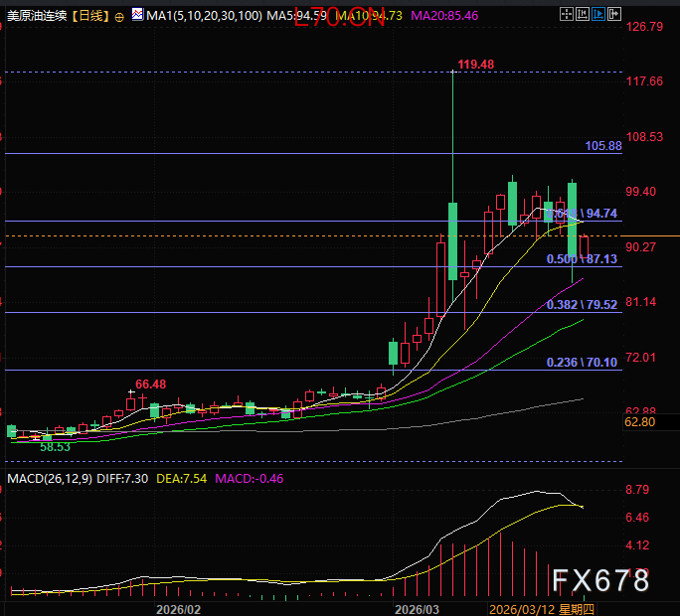The width and height of the screenshot is (680, 616).
Task: Click the small chart icon before MA1
Action: coord(137,15)
